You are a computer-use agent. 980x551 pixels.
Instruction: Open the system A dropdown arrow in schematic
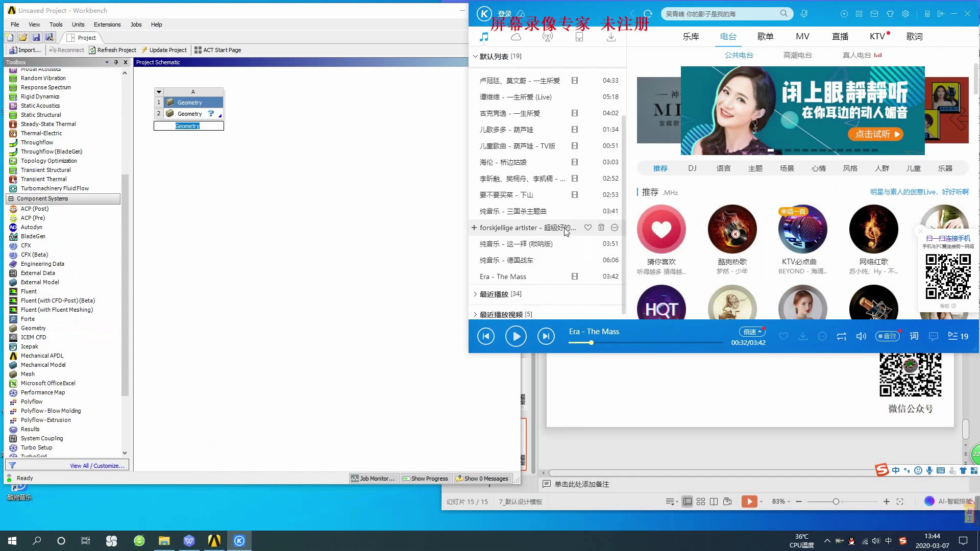pos(159,92)
